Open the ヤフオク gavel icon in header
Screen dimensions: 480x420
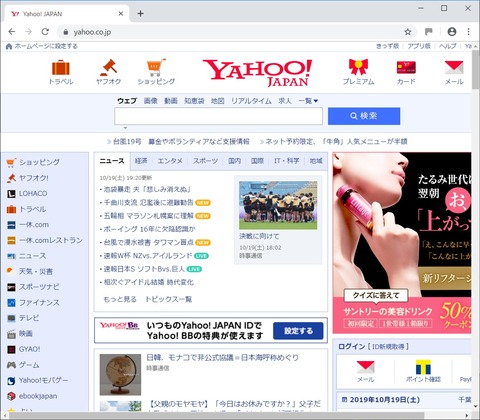click(109, 67)
